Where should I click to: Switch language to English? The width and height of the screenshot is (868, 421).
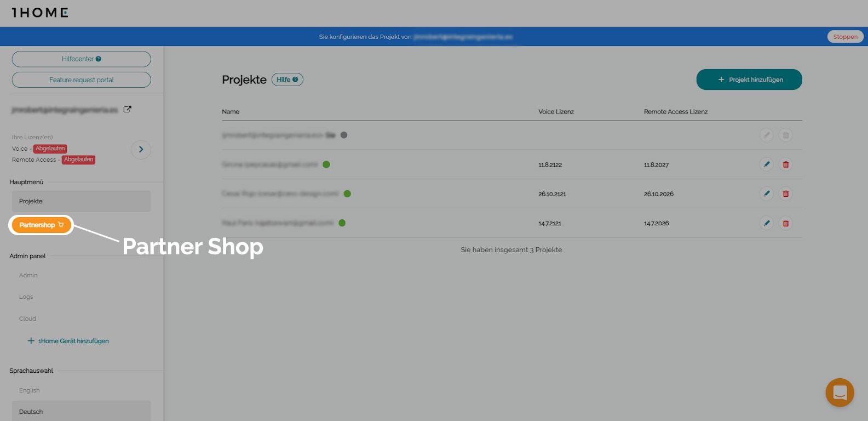point(30,390)
